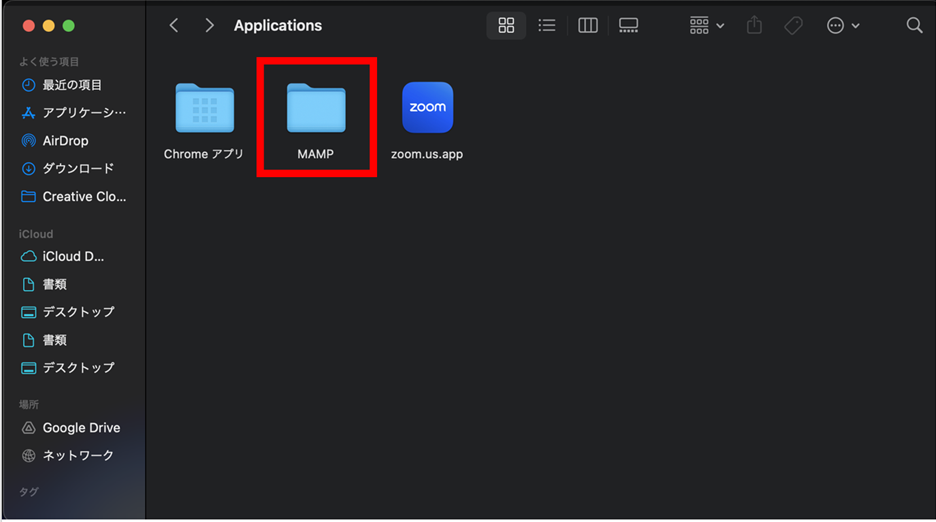The width and height of the screenshot is (936, 522).
Task: Select AirDrop in the sidebar
Action: coord(65,141)
